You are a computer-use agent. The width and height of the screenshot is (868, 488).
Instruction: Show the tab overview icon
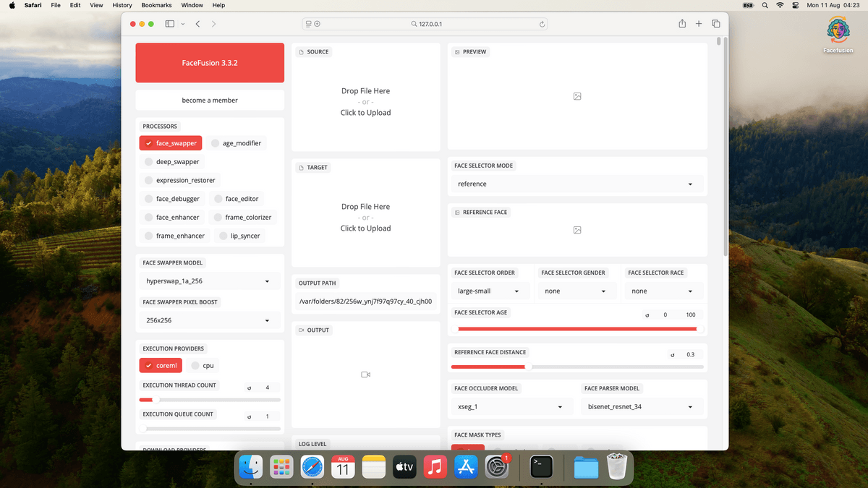(x=716, y=24)
